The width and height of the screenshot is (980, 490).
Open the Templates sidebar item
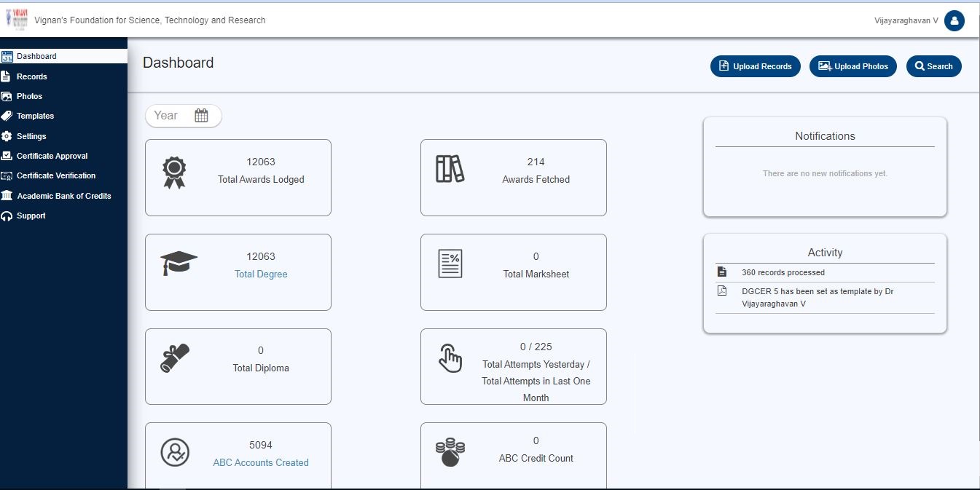[35, 116]
